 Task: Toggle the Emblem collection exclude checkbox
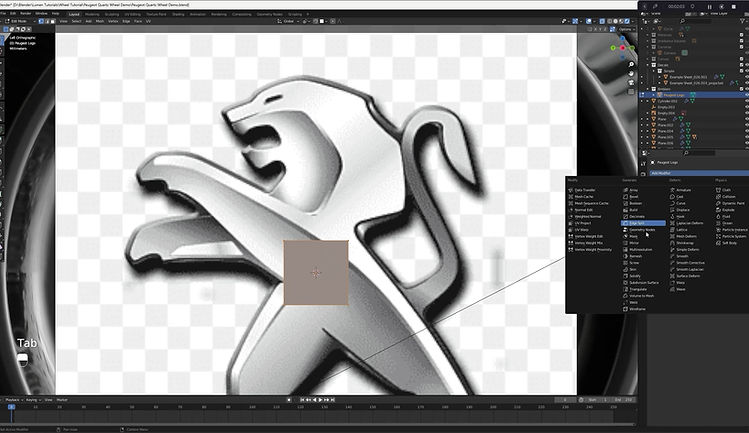pos(741,89)
